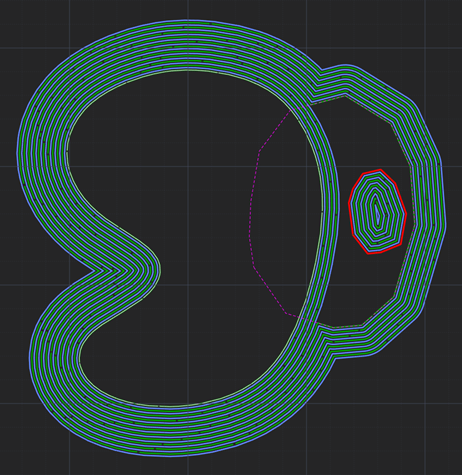This screenshot has width=462, height=475.
Task: Click the leftmost edge of the outer blue contour
Action: click(x=17, y=157)
